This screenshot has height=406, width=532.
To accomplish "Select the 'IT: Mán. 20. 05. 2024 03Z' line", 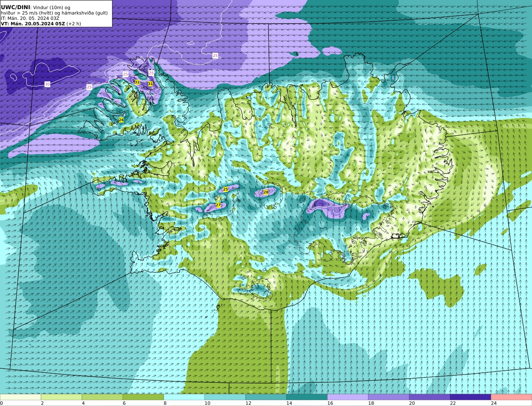I will (30, 18).
